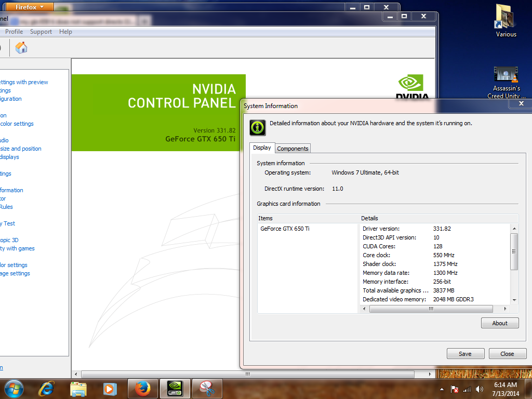Screen dimensions: 532x399
Task: Switch to the Components tab
Action: [292, 148]
